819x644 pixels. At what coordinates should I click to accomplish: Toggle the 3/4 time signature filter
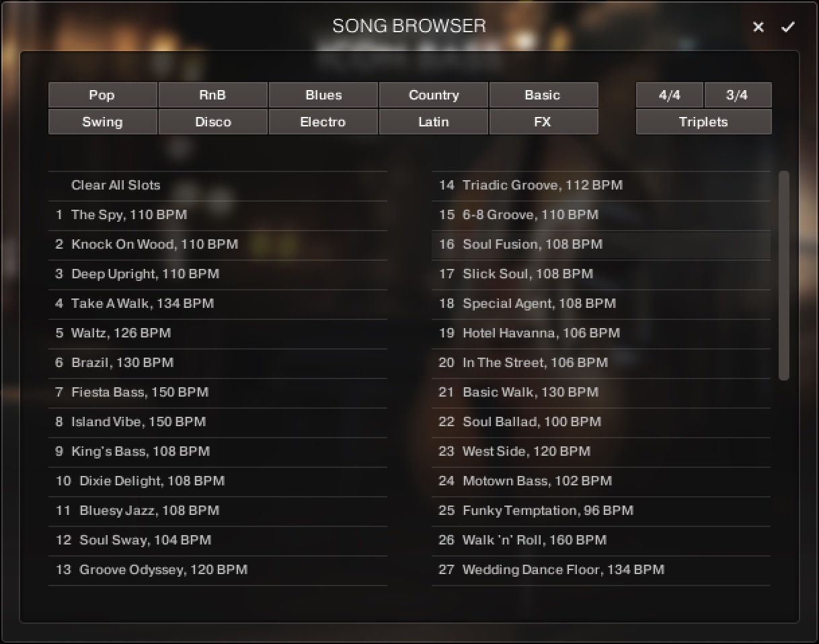738,95
